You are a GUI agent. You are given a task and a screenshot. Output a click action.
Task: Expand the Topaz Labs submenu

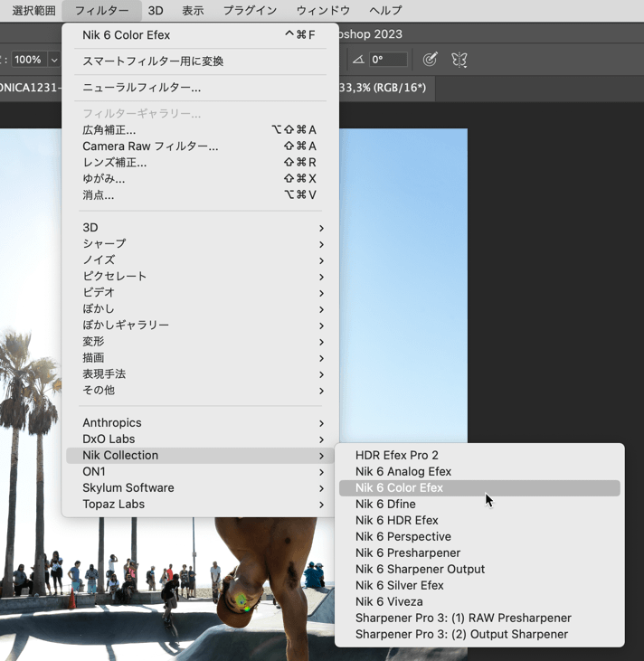click(200, 505)
